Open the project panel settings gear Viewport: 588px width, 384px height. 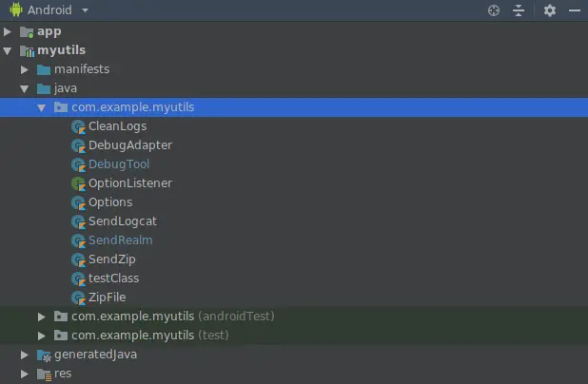pyautogui.click(x=550, y=10)
